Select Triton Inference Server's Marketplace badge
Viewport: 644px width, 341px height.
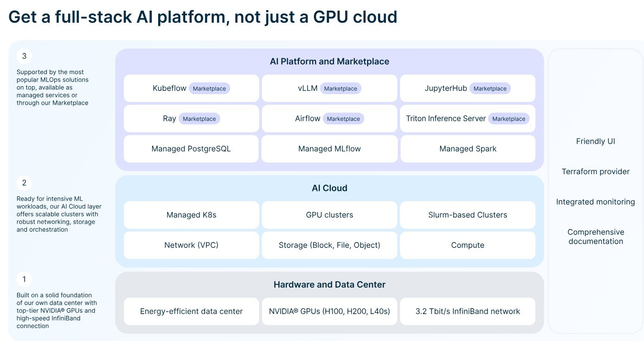(509, 119)
